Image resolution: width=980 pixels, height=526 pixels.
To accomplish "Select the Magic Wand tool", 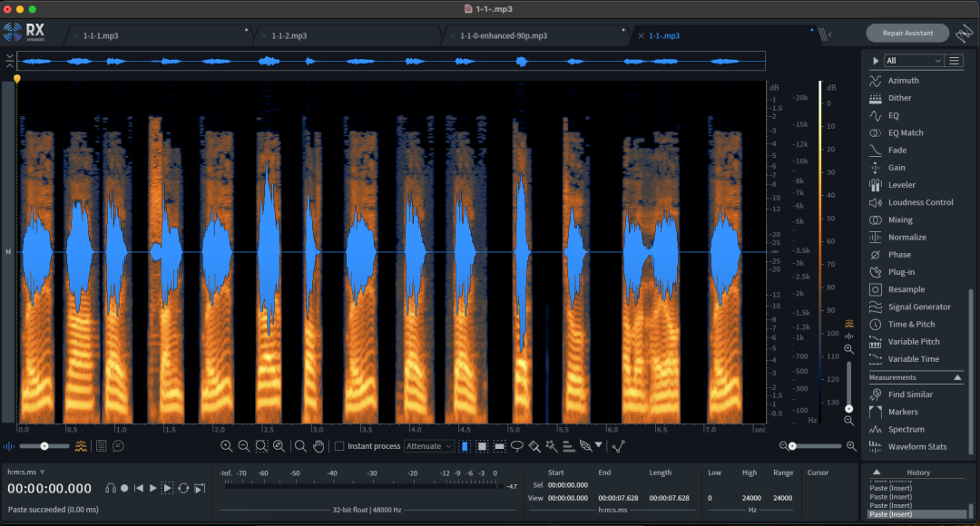I will (x=551, y=446).
